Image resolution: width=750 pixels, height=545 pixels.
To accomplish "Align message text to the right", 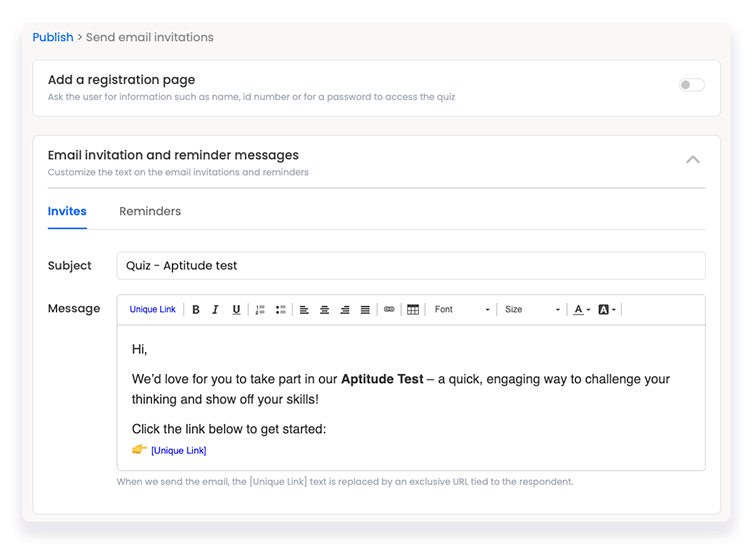I will coord(345,310).
